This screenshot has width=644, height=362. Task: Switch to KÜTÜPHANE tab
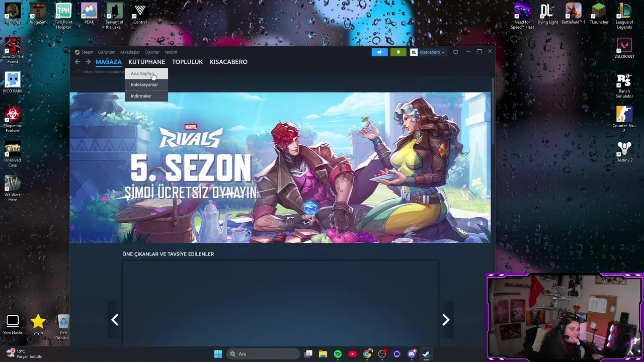146,62
